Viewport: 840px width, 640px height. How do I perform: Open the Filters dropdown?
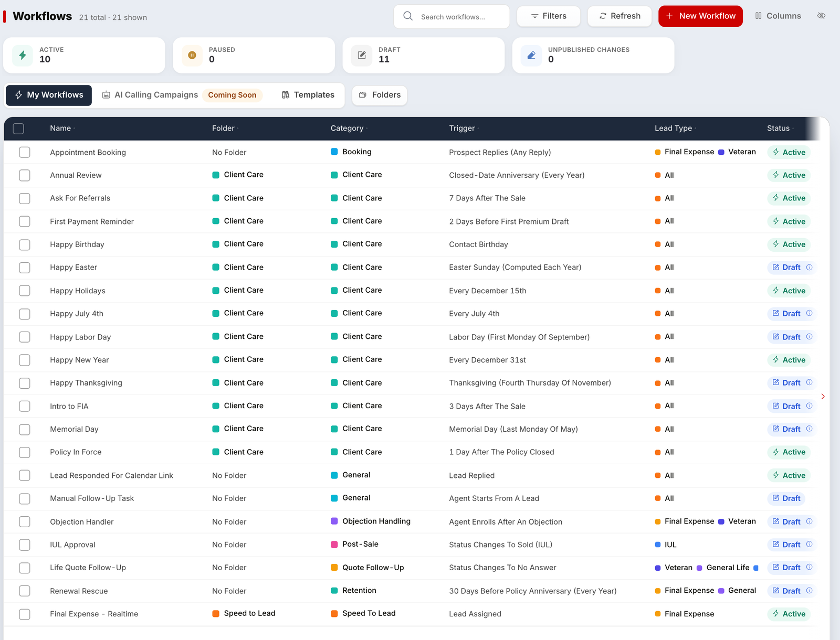549,16
